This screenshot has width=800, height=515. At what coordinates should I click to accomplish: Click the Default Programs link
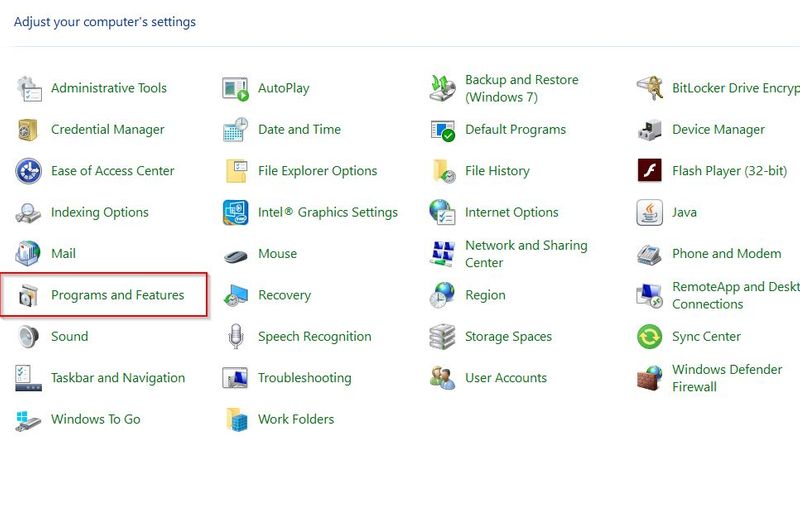515,130
